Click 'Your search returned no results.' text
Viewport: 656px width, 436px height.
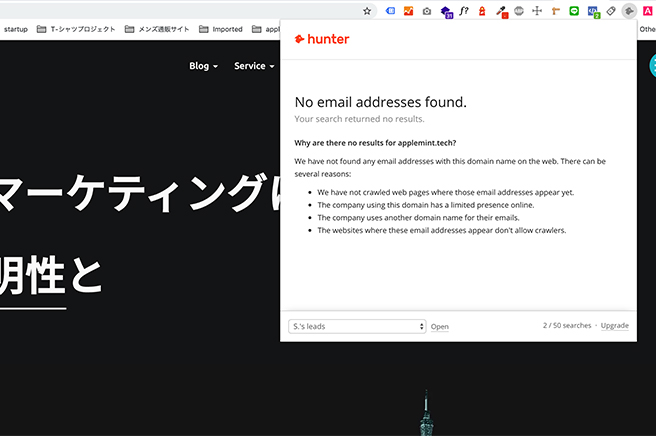point(359,119)
